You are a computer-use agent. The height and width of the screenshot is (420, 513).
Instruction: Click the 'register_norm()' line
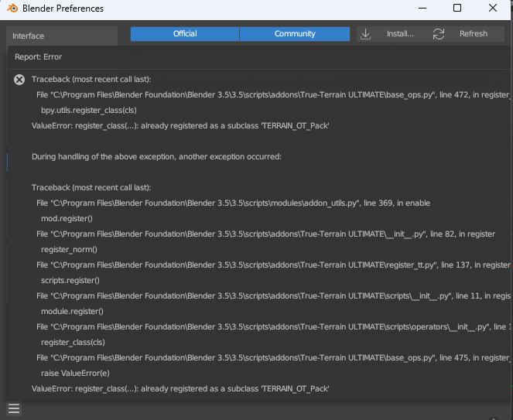(x=69, y=250)
